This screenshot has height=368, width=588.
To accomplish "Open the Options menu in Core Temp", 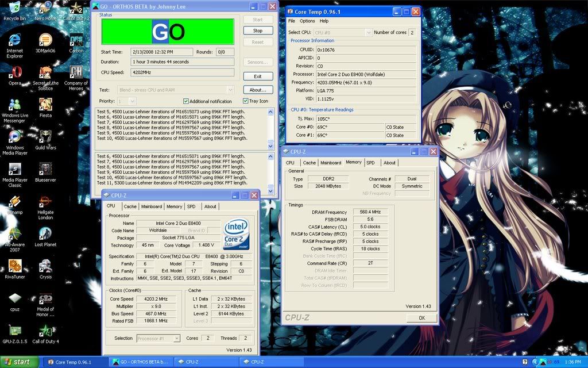I will [307, 21].
